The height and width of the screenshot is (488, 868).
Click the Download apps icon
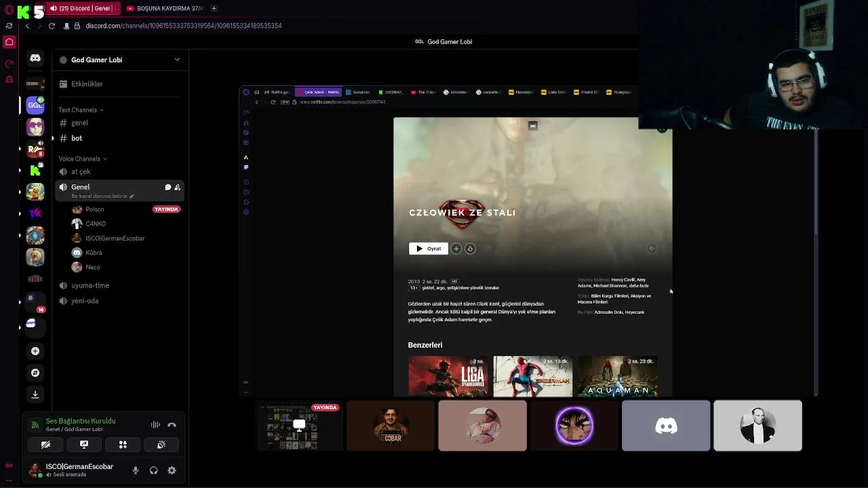[x=35, y=394]
